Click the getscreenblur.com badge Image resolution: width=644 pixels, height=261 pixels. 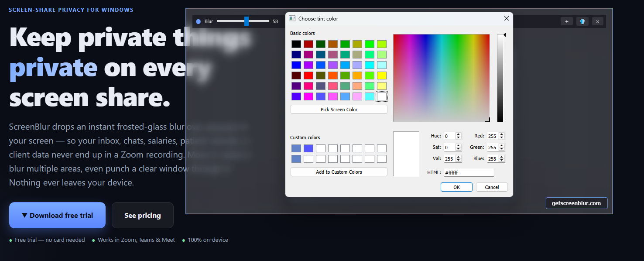pos(576,203)
